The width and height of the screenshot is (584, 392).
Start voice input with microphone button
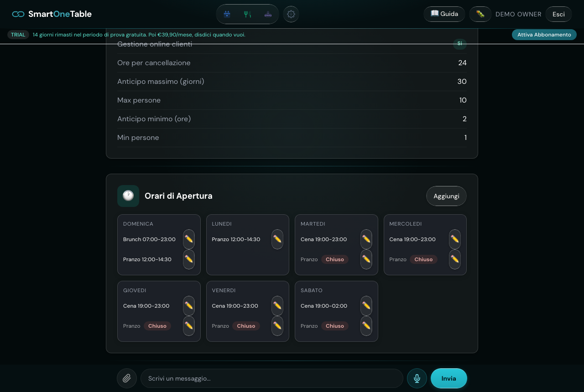click(x=417, y=378)
